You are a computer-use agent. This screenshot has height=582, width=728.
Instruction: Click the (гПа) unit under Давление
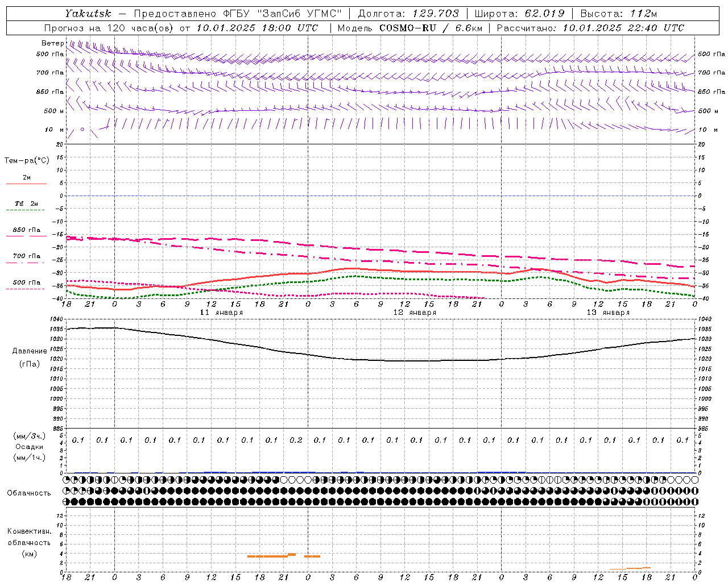(x=30, y=364)
